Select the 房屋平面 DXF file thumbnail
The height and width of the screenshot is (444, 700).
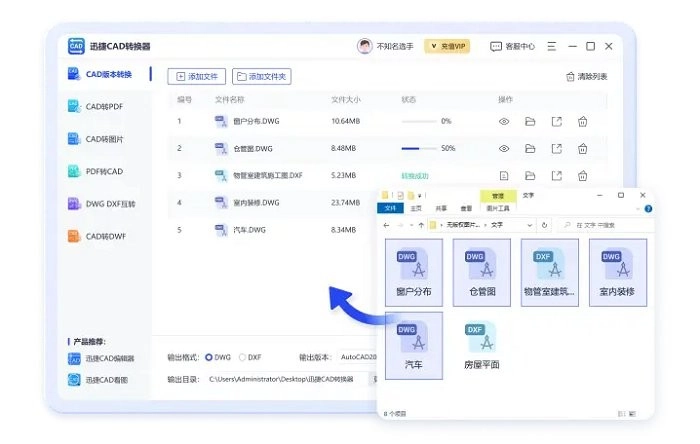click(x=482, y=343)
